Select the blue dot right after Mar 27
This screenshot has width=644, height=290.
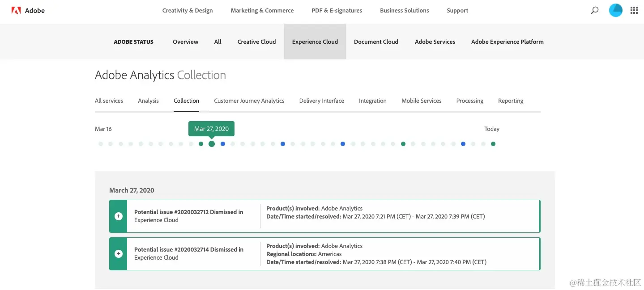point(223,144)
